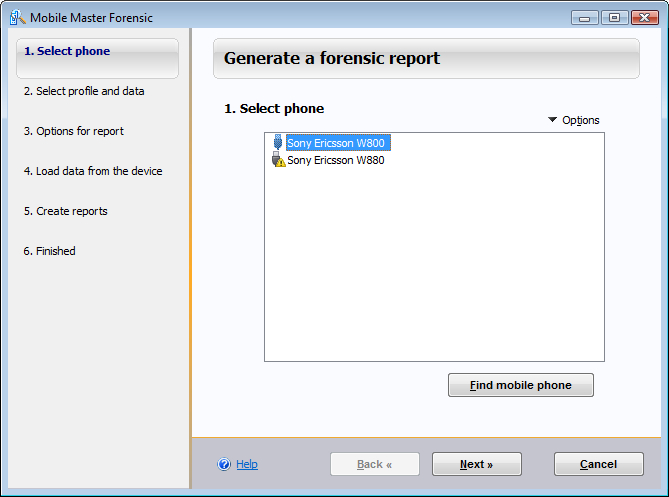The width and height of the screenshot is (669, 497).
Task: Select Sony Ericsson W800 in phone list
Action: tap(336, 143)
